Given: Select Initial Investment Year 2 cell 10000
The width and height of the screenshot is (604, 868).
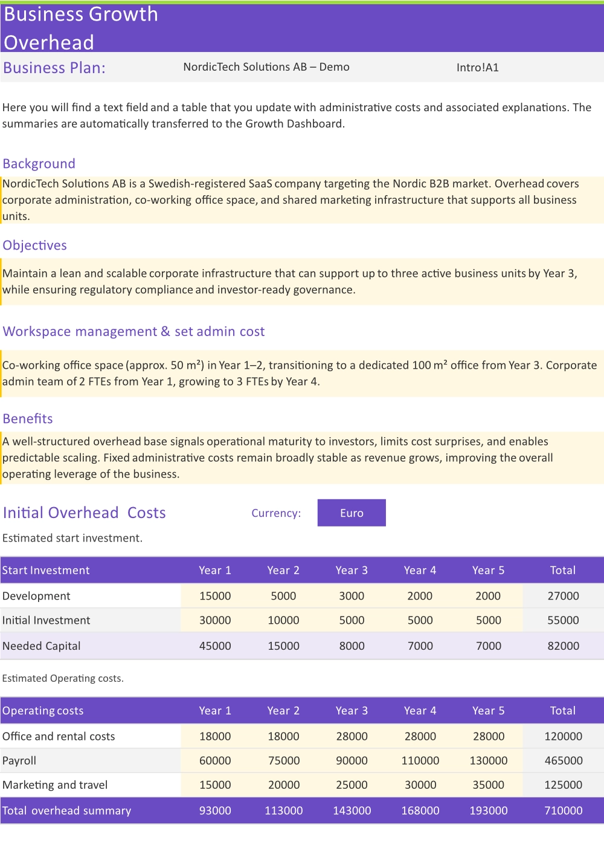Looking at the screenshot, I should click(x=283, y=620).
